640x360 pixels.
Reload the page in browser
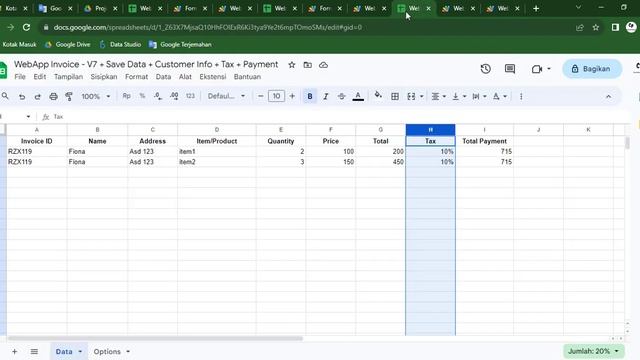(x=27, y=27)
